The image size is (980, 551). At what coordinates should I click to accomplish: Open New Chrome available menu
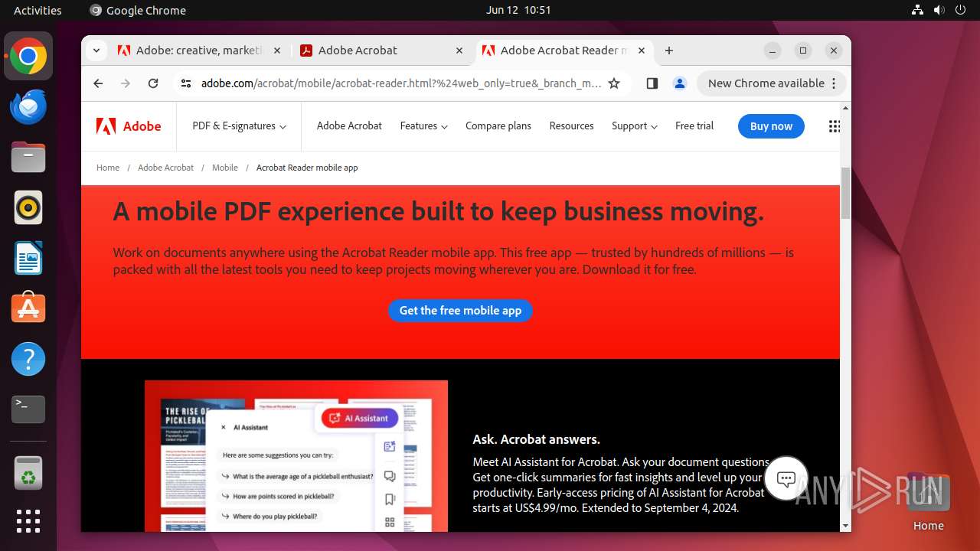tap(772, 83)
